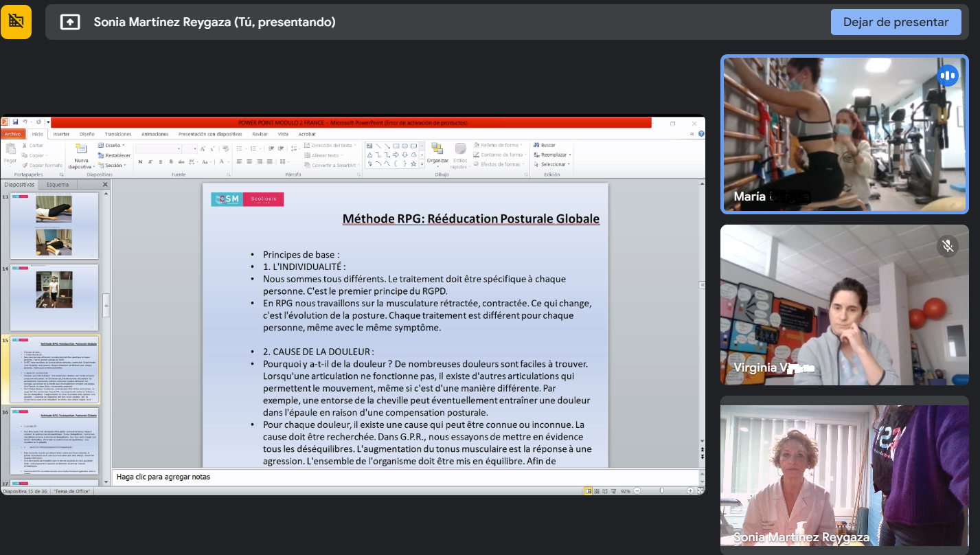This screenshot has width=980, height=555.
Task: Switch to the Esquema pane tab
Action: (x=58, y=185)
